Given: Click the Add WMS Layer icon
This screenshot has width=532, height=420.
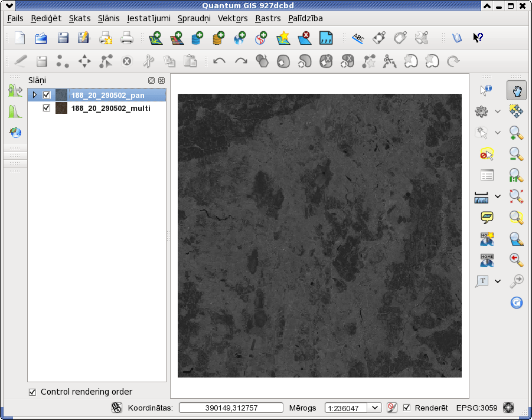Looking at the screenshot, I should (x=240, y=38).
